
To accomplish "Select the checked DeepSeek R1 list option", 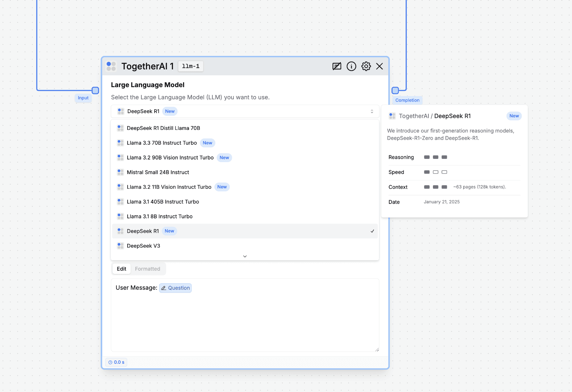I will [x=245, y=231].
